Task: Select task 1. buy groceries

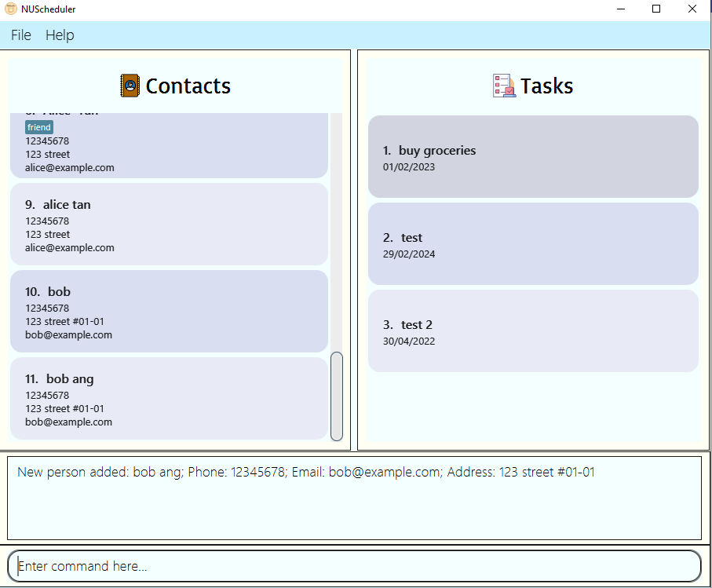Action: click(533, 157)
